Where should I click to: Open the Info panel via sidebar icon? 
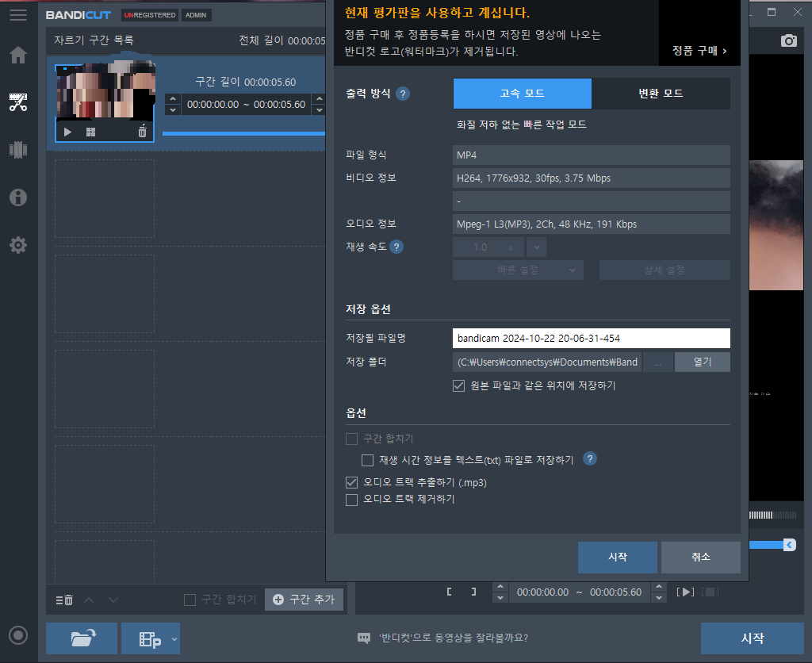click(17, 197)
